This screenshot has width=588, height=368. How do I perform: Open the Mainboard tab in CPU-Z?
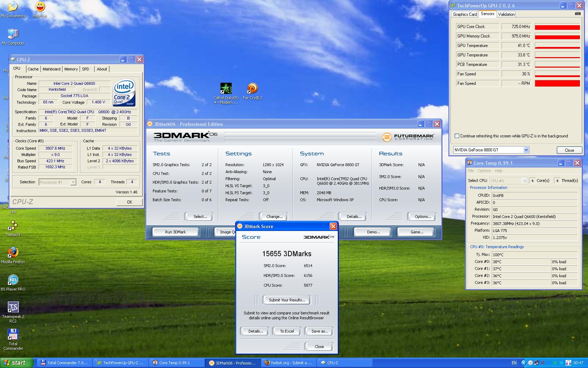point(51,69)
